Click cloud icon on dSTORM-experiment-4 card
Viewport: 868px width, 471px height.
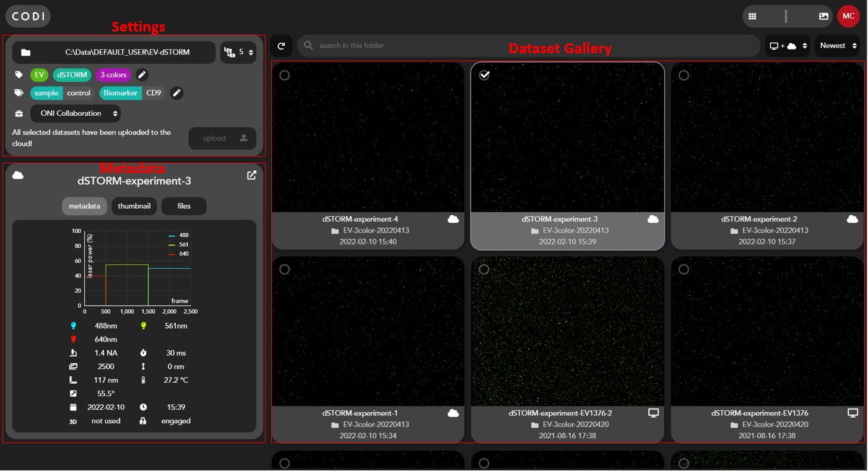[x=453, y=219]
